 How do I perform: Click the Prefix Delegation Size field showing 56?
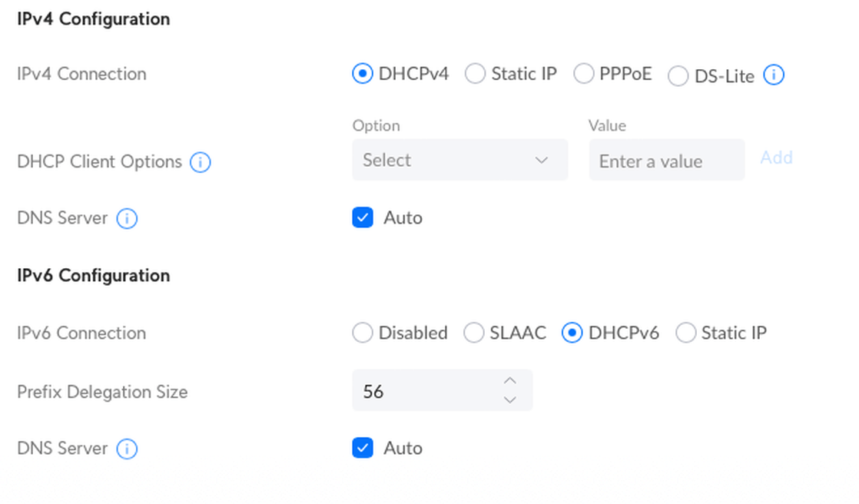(442, 390)
